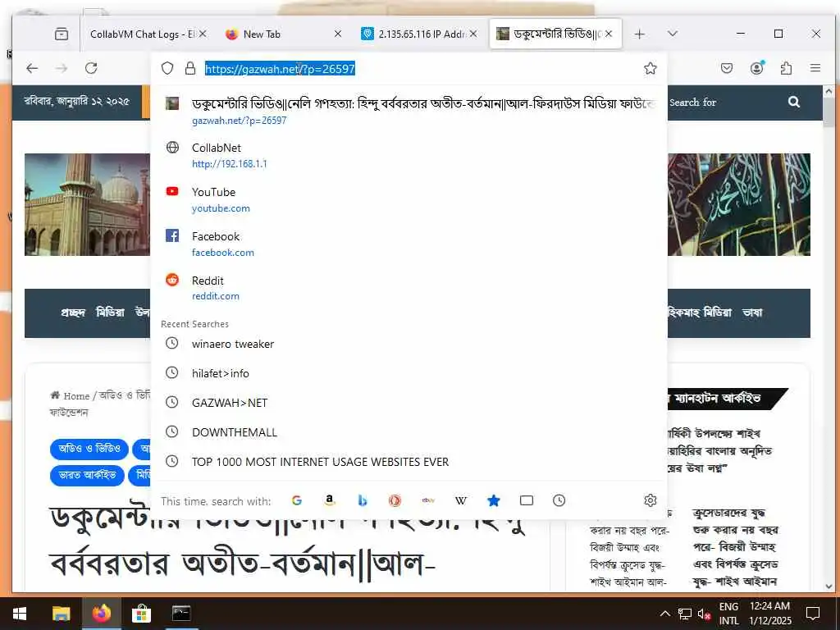
Task: Open the Reddit suggestion
Action: pyautogui.click(x=409, y=288)
